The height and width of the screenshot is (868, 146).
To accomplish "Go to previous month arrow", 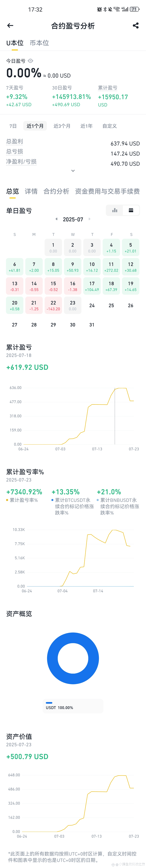I will 57,219.
